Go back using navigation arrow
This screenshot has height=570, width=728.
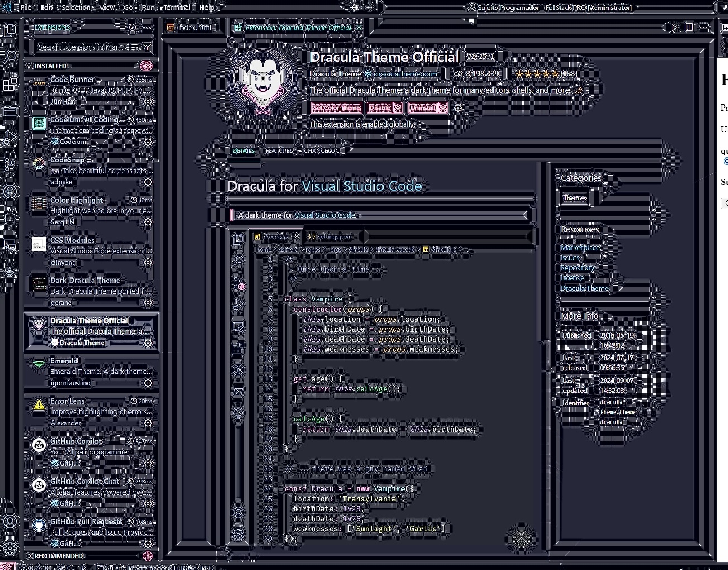(x=355, y=8)
